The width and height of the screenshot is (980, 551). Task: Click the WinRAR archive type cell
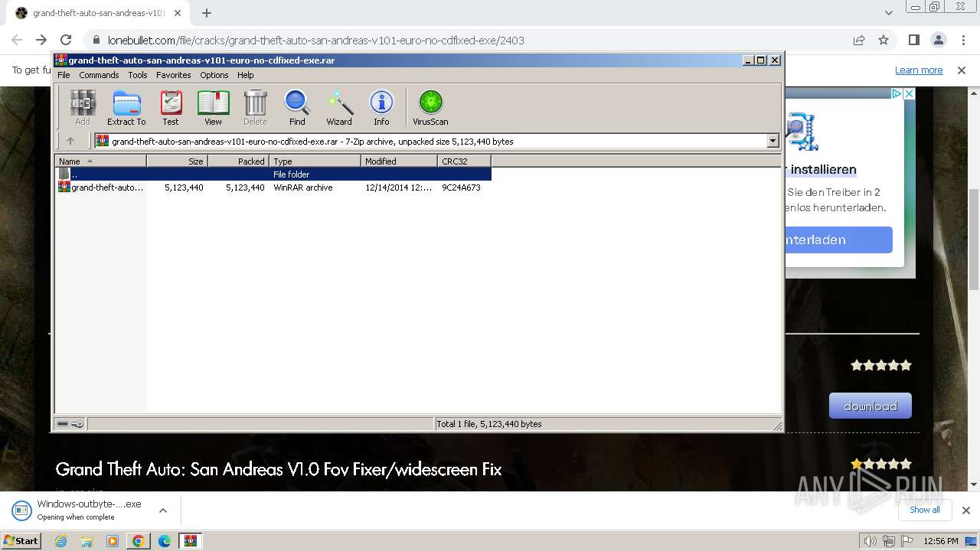(303, 187)
